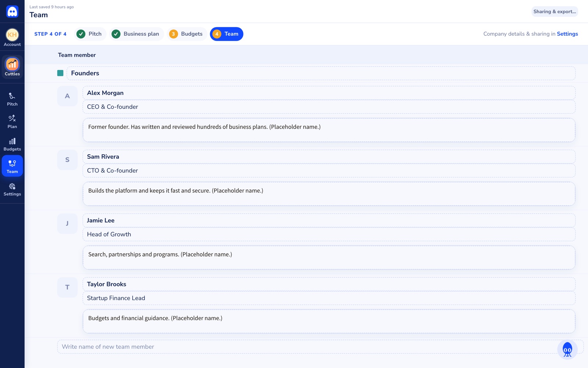The height and width of the screenshot is (368, 588).
Task: Edit Alex Morgan's bio about business plans
Action: click(x=329, y=130)
